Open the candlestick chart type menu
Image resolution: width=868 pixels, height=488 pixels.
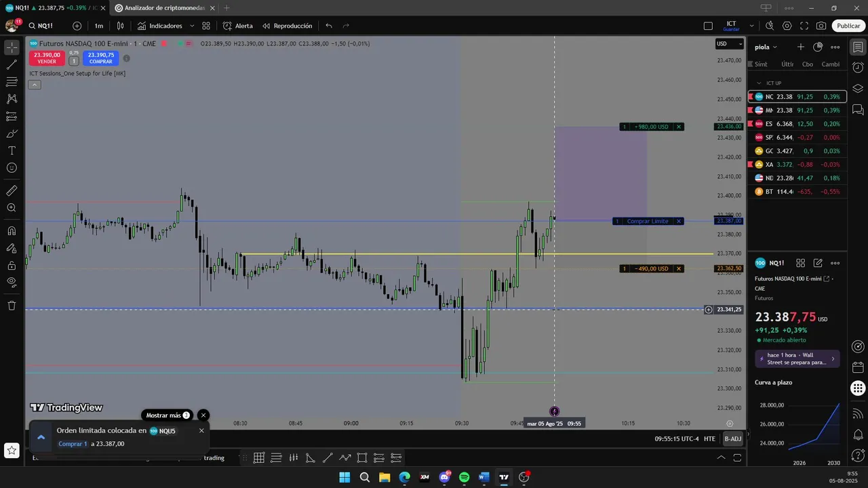click(120, 26)
